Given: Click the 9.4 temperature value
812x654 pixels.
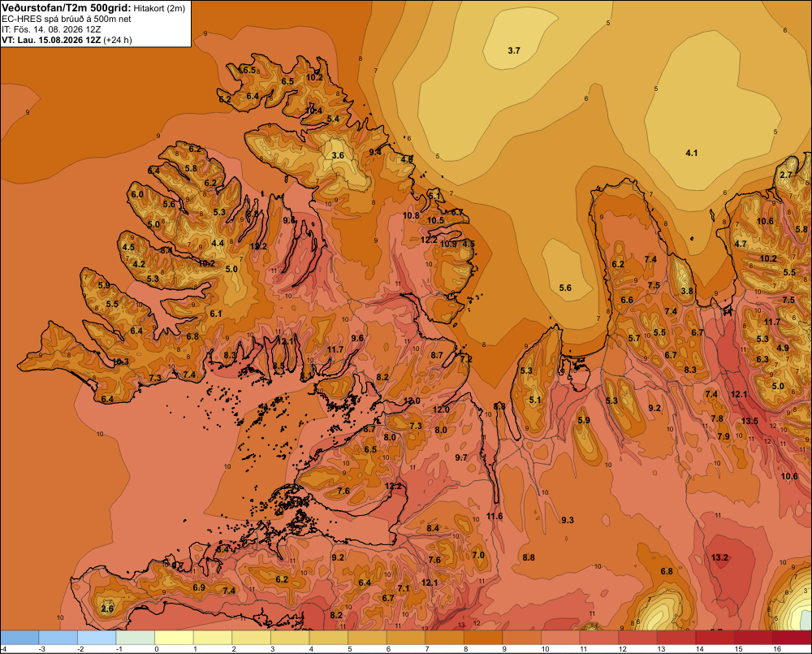Looking at the screenshot, I should coord(374,152).
